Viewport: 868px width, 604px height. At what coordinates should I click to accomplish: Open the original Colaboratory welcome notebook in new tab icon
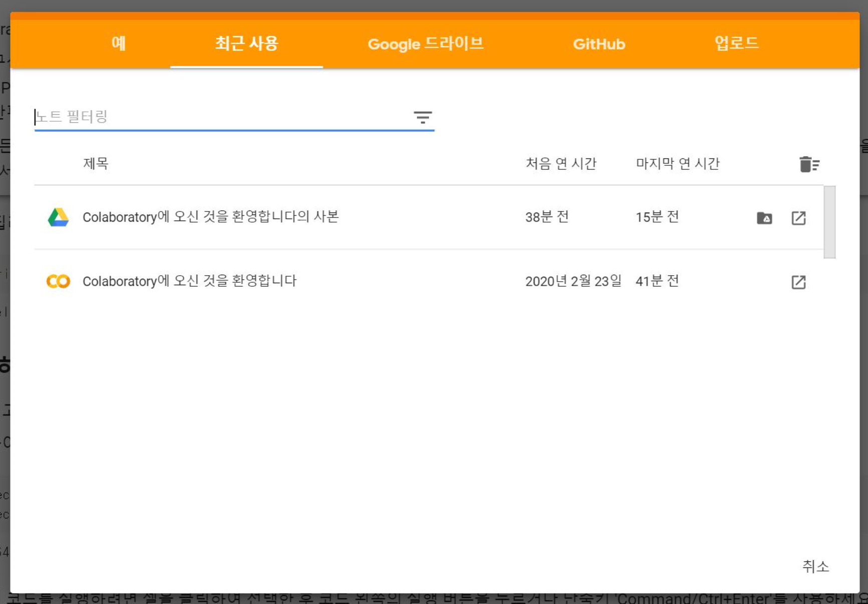[798, 282]
